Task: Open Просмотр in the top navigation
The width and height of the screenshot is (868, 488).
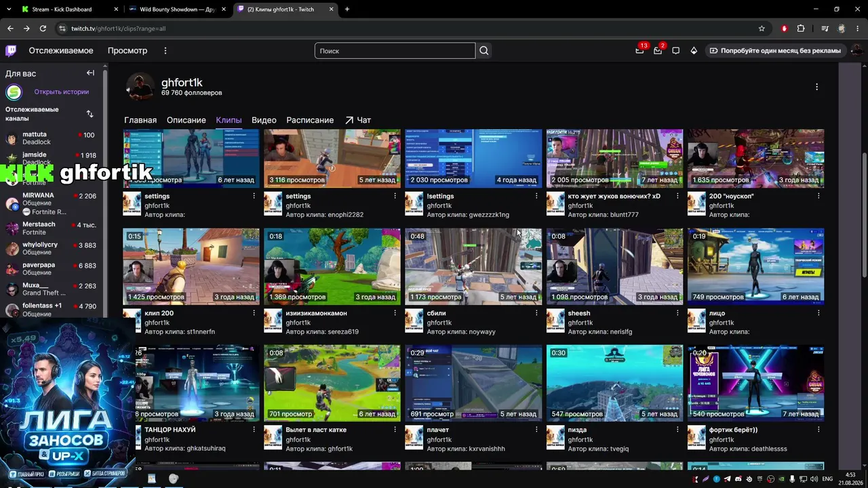Action: [127, 51]
